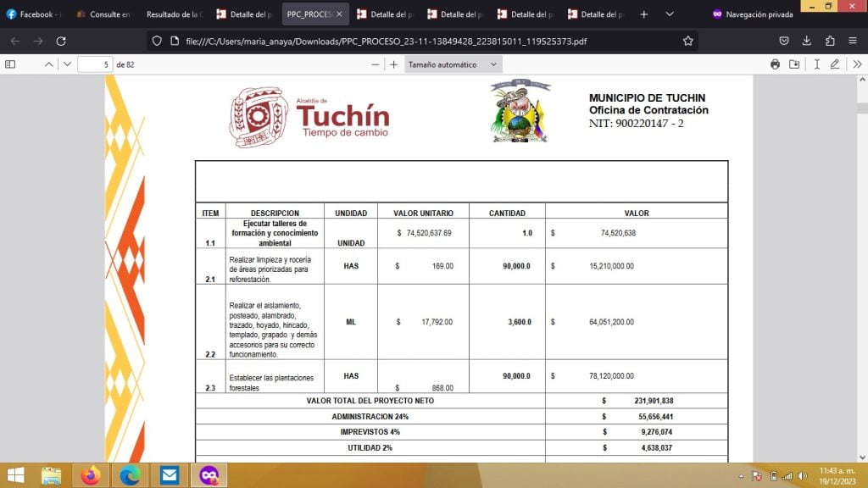Select the Detalle del tab before PPC_PROCESO

tap(244, 14)
